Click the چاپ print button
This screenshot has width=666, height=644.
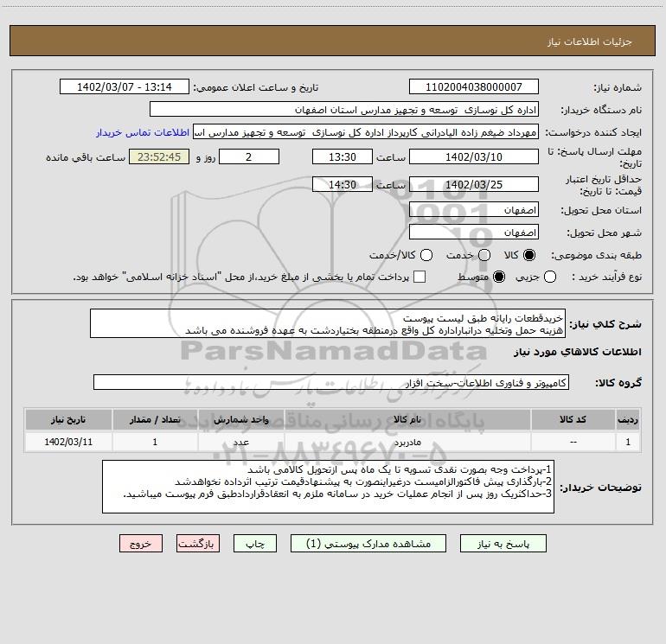[255, 544]
